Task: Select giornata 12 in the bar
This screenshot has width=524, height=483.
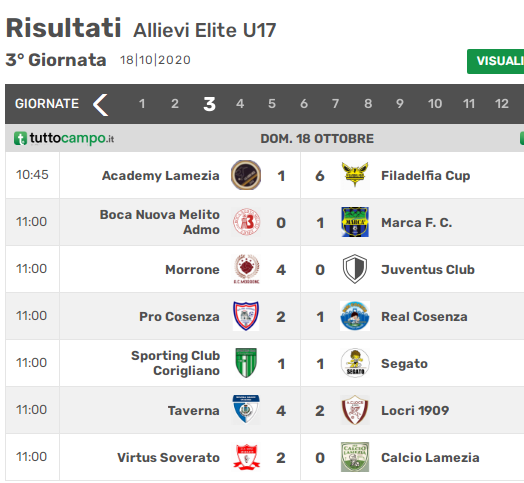Action: click(x=502, y=104)
